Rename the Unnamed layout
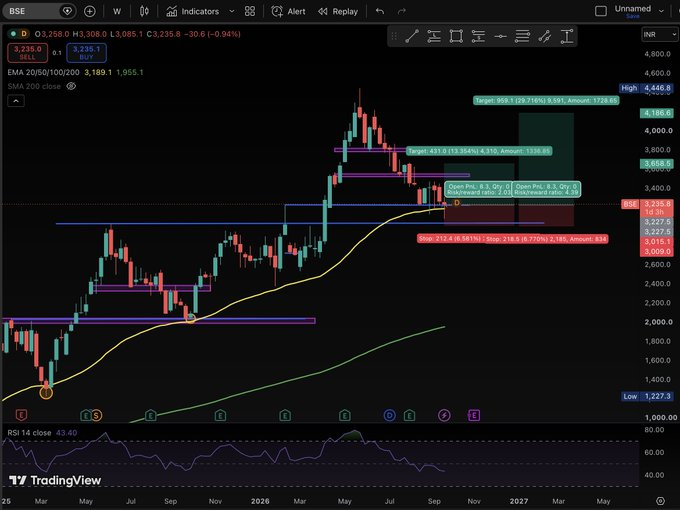Image resolution: width=680 pixels, height=510 pixels. click(633, 8)
